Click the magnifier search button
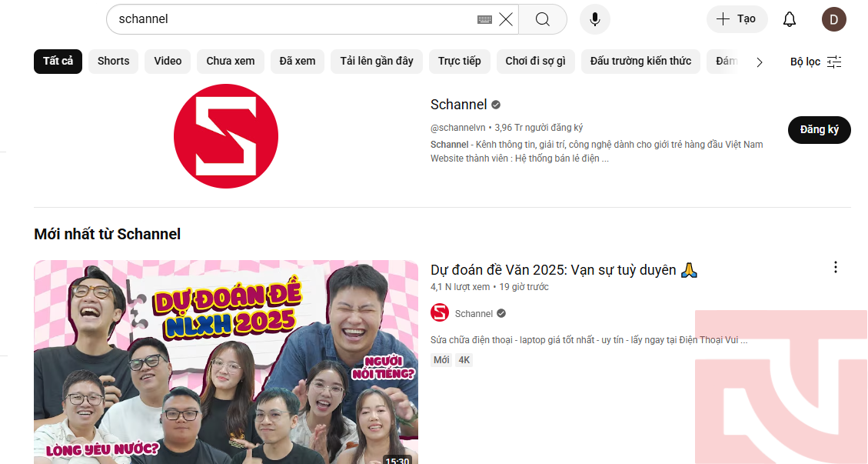Image resolution: width=868 pixels, height=464 pixels. (x=543, y=19)
